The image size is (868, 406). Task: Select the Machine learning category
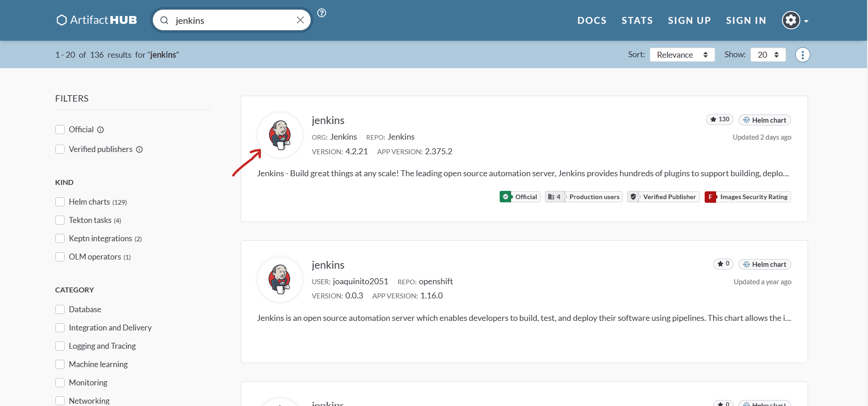(60, 365)
